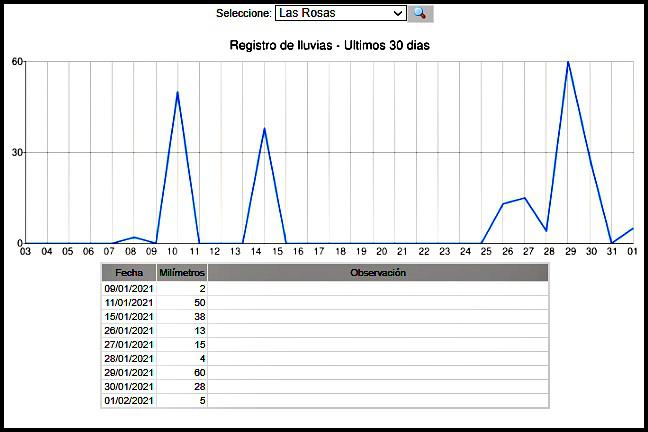Click the 29/01/2021 date entry
Viewport: 648px width, 432px height.
click(x=129, y=372)
